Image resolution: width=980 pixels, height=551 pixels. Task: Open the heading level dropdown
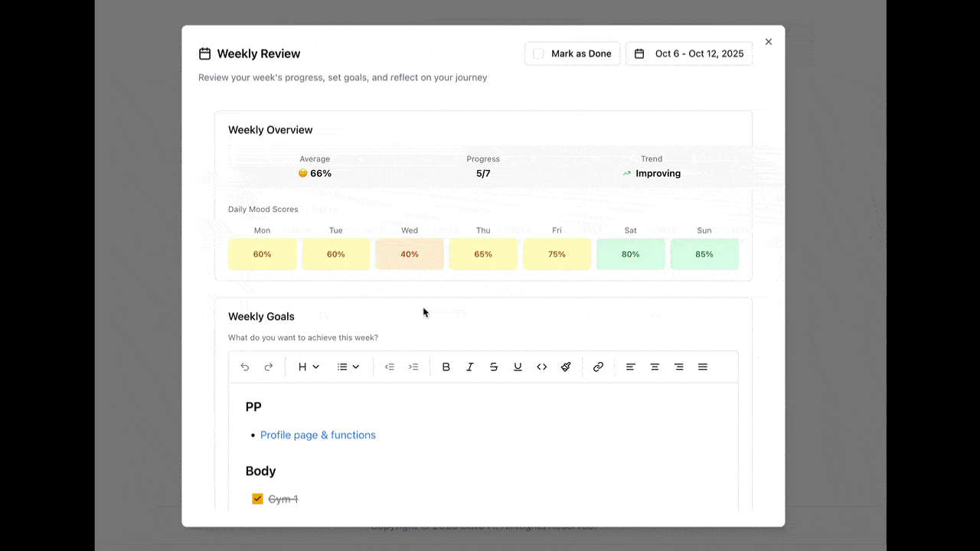pos(308,367)
